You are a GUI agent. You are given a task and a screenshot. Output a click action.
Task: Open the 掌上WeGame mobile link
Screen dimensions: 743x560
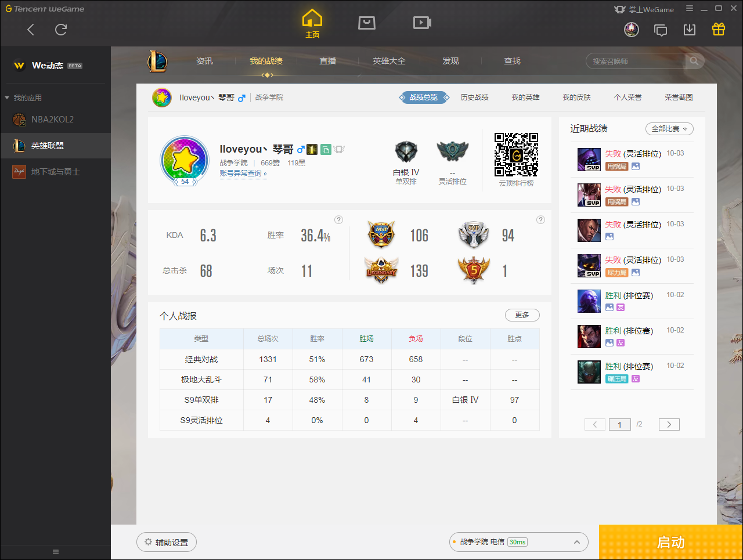(x=644, y=9)
